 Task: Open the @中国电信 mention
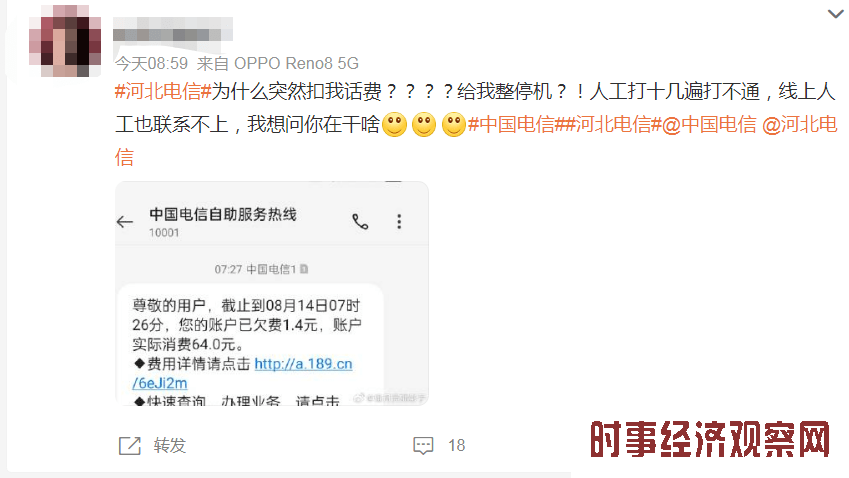click(709, 125)
